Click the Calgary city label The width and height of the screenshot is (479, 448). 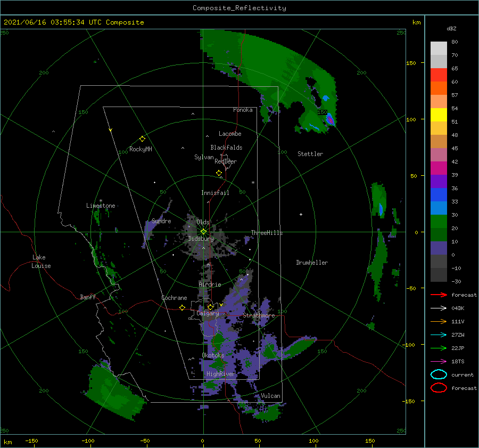(x=208, y=313)
